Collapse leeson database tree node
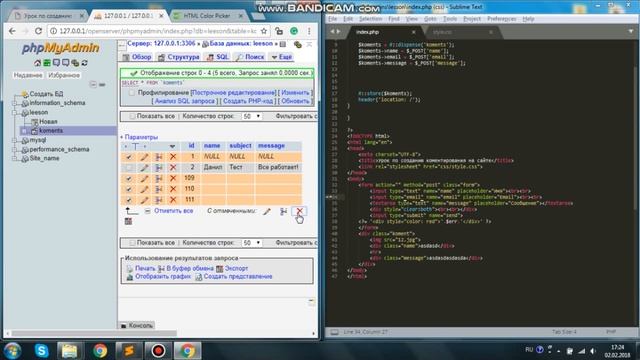 tap(15, 112)
